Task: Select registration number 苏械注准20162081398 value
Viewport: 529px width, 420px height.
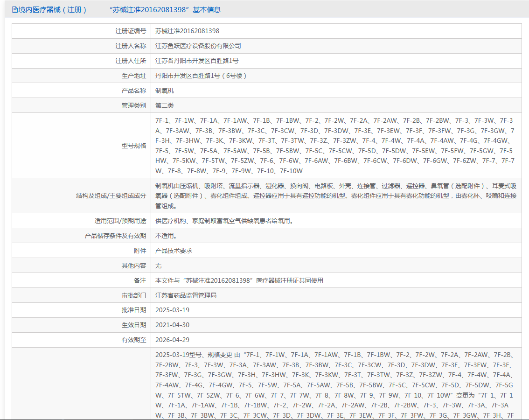Action: 187,31
